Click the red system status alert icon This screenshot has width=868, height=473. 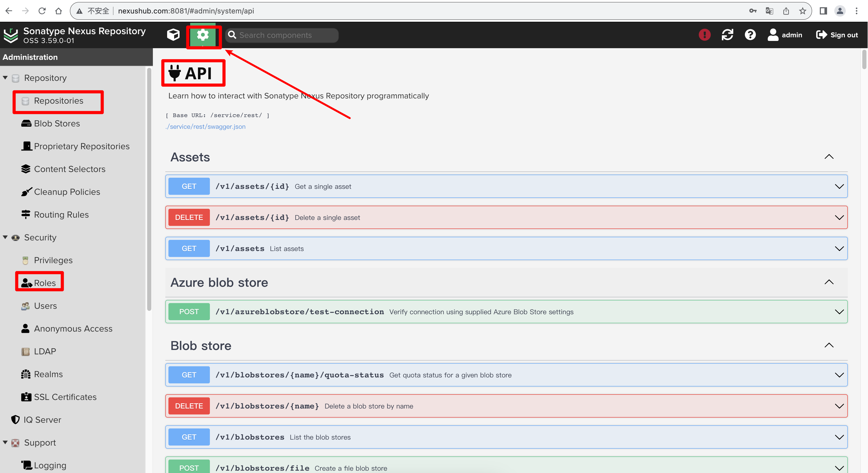[704, 35]
